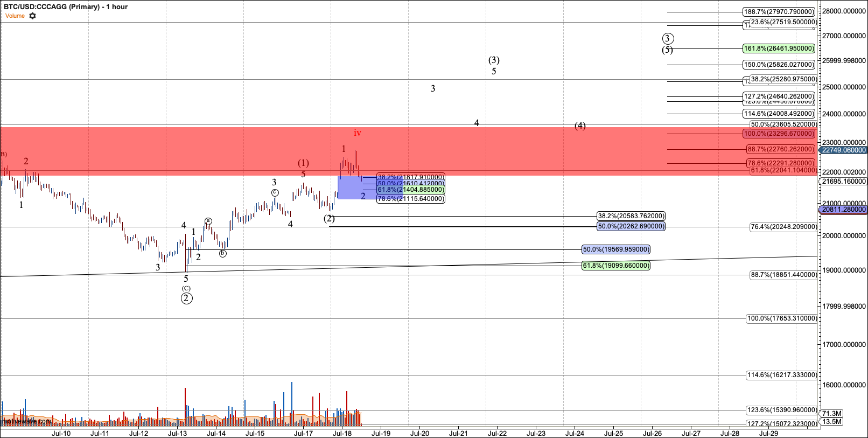Click the (4) wave projection label
The image size is (868, 438).
(580, 126)
